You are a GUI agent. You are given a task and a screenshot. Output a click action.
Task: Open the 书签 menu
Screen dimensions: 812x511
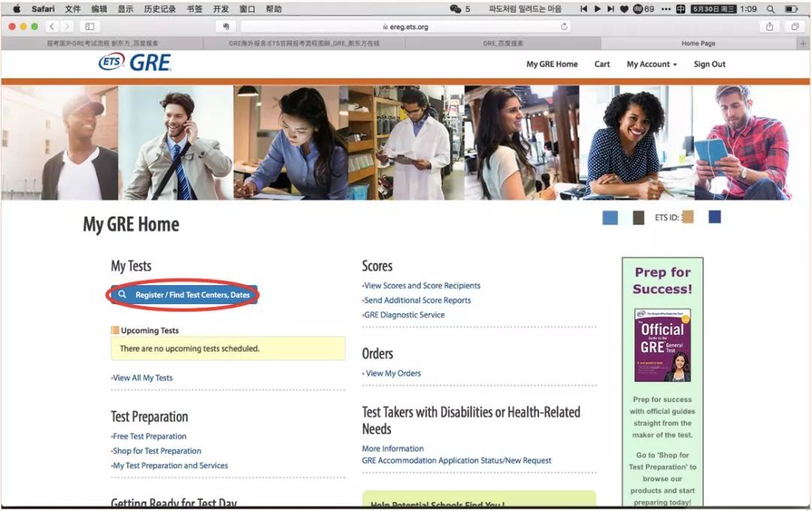[x=195, y=9]
